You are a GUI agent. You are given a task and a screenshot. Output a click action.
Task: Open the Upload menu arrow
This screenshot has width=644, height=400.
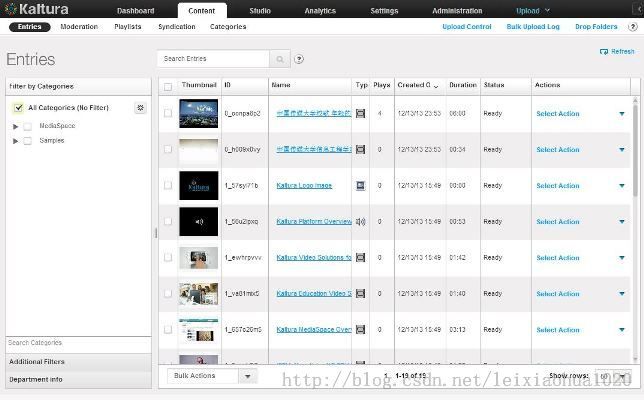547,10
